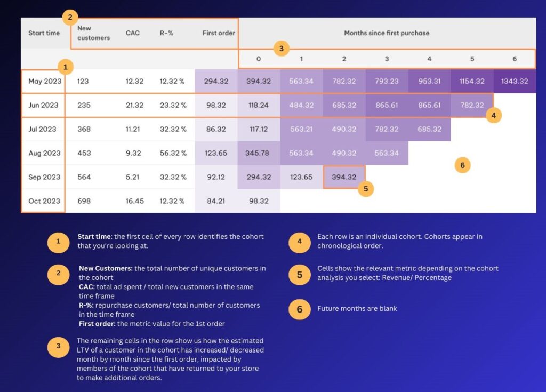Viewport: 546px width, 392px height.
Task: Click the darkest purple 1343.32 cell
Action: pyautogui.click(x=515, y=82)
